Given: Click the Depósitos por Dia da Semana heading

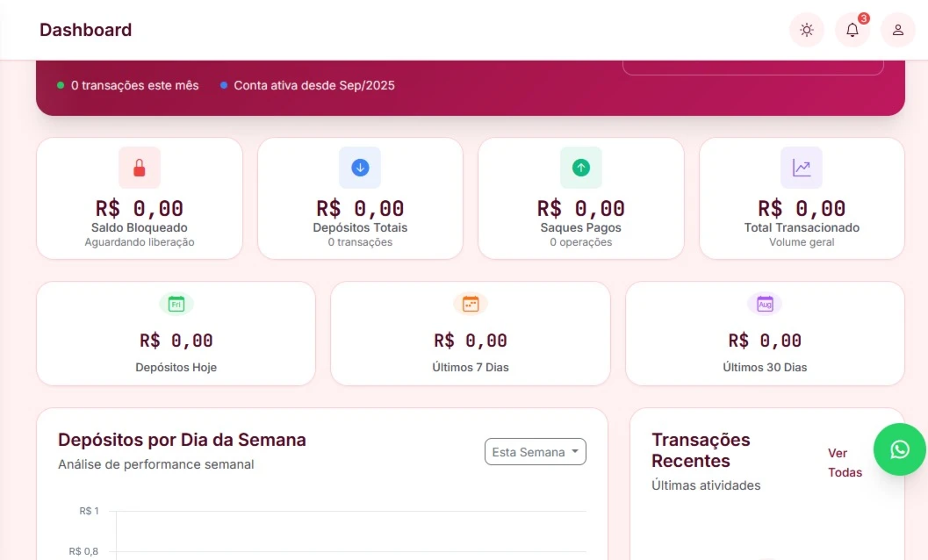Looking at the screenshot, I should (182, 440).
